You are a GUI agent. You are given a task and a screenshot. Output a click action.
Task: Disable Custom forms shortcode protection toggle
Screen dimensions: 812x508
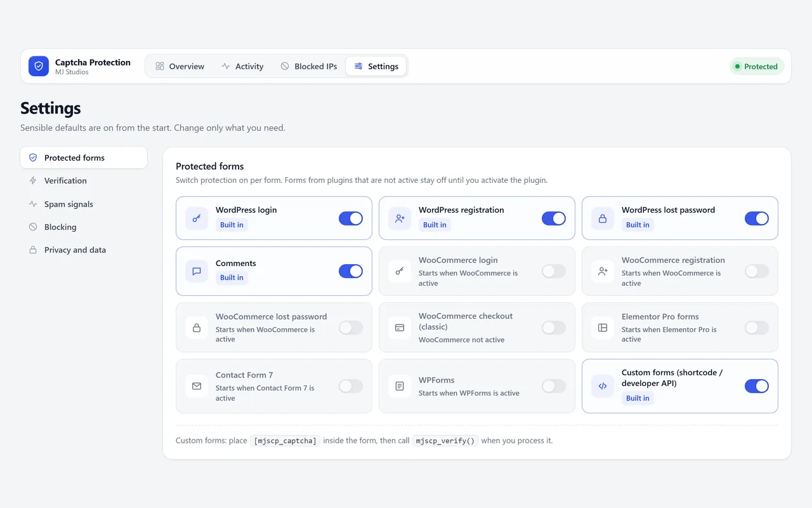pos(757,386)
